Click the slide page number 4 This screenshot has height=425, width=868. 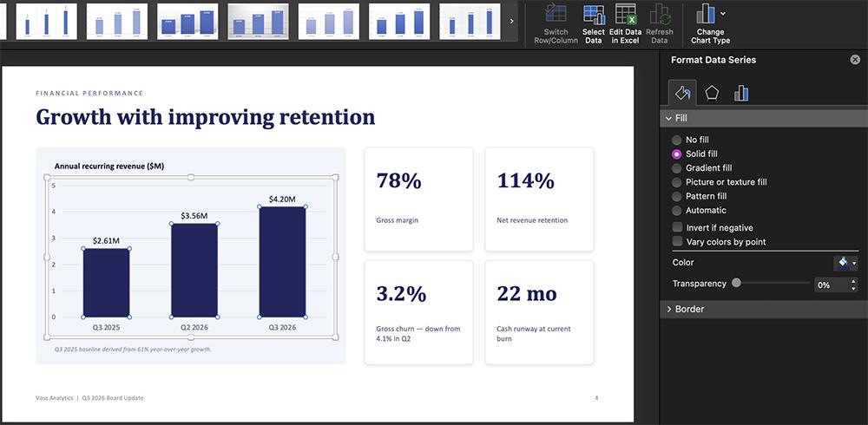[597, 398]
